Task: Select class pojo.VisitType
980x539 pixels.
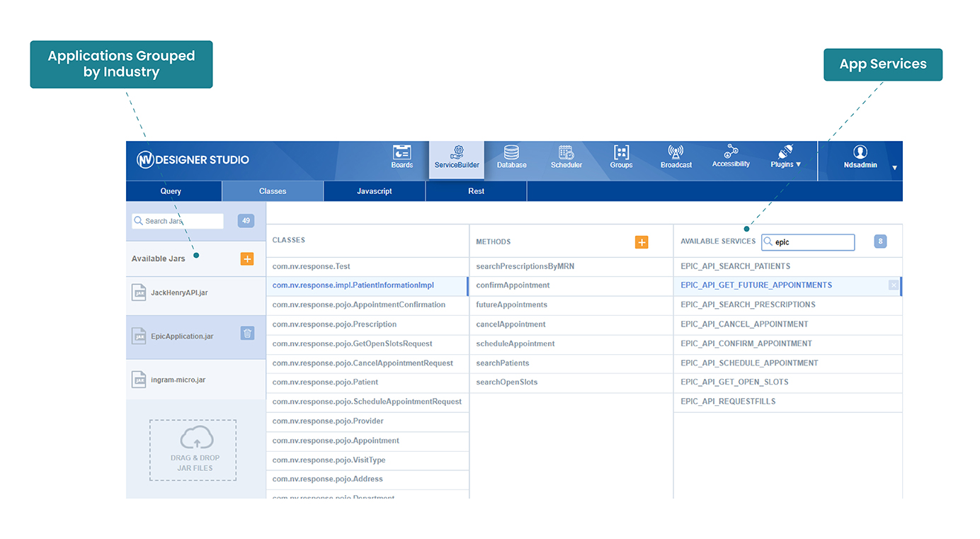Action: point(367,460)
